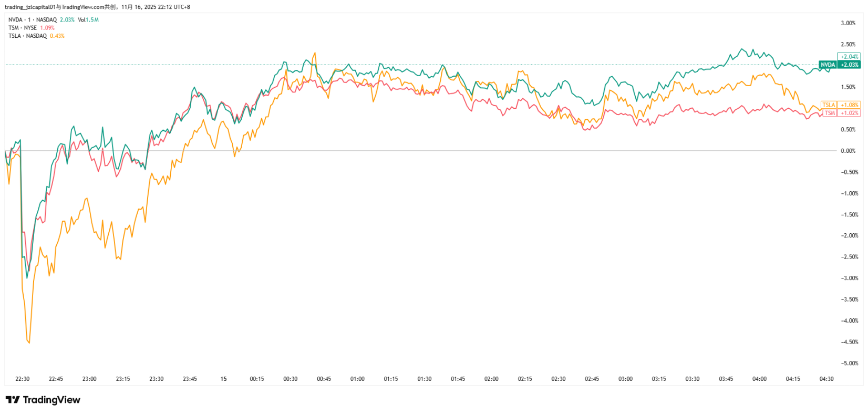
Task: Select the TSLA NASDAQ legend entry
Action: [x=27, y=36]
